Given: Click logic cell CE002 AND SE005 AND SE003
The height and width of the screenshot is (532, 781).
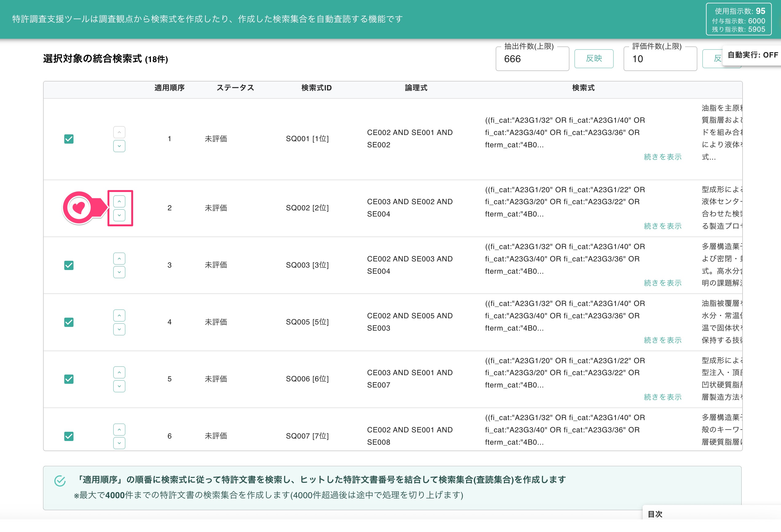Looking at the screenshot, I should tap(410, 322).
